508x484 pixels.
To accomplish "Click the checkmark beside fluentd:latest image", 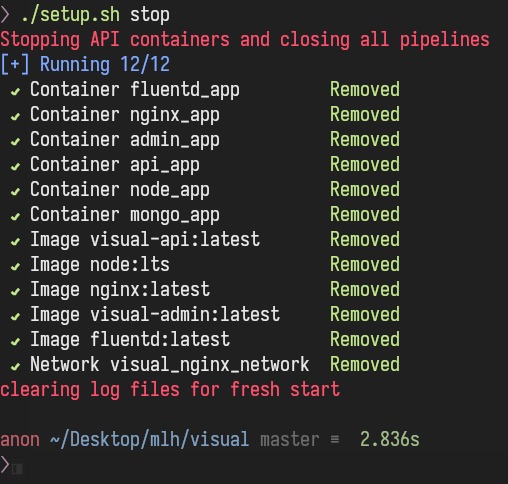I will (15, 341).
